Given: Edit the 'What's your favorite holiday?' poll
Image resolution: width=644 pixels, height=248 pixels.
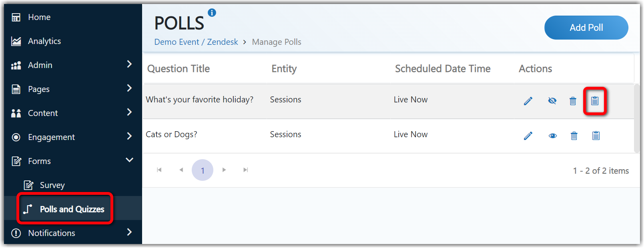Looking at the screenshot, I should (x=528, y=101).
